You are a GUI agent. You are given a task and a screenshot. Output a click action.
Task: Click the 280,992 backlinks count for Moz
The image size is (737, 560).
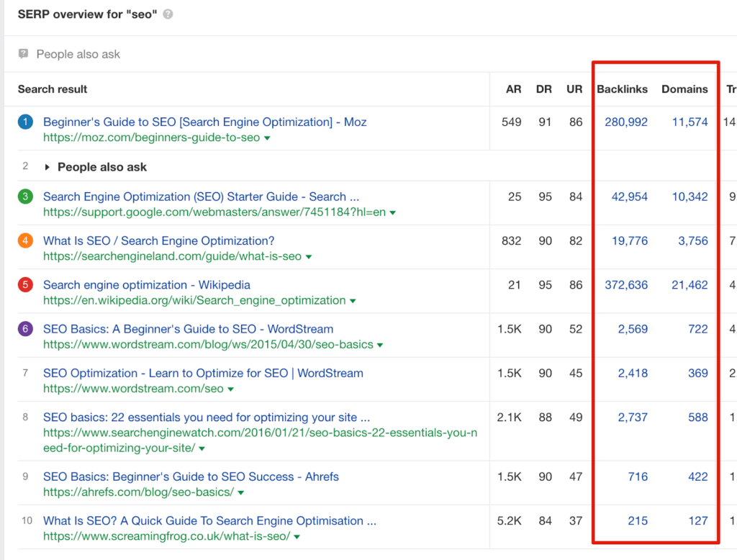625,122
